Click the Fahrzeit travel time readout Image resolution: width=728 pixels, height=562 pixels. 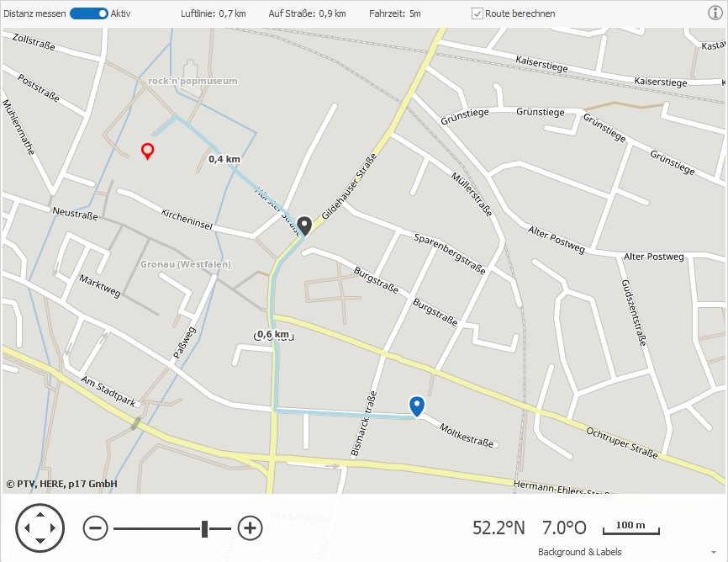pos(394,13)
